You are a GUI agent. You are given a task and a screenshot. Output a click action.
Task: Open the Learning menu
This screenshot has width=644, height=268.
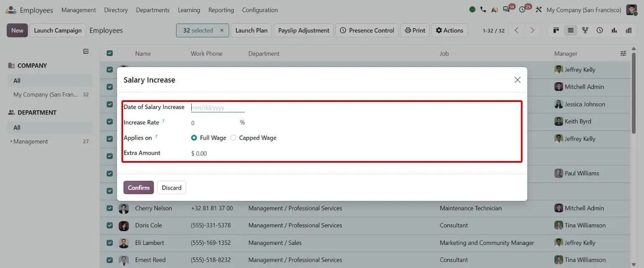coord(189,10)
